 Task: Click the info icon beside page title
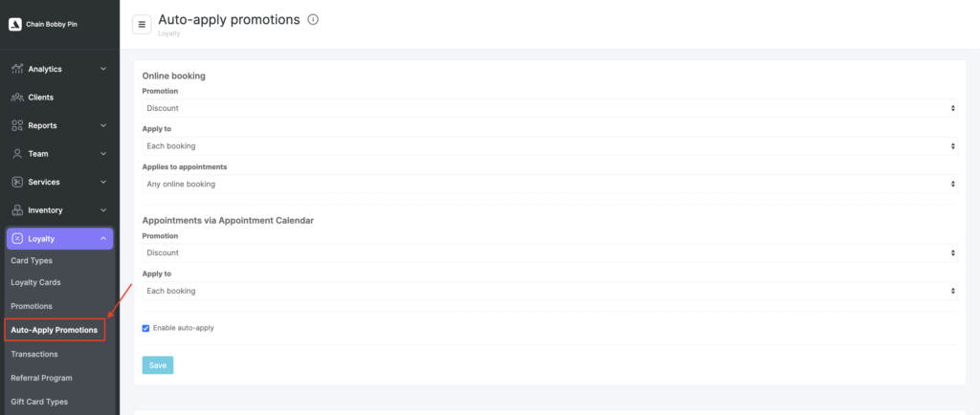click(x=313, y=19)
